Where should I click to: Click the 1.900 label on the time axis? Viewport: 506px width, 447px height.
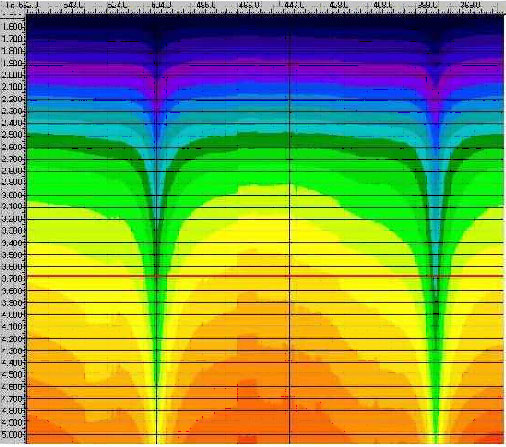tap(13, 63)
